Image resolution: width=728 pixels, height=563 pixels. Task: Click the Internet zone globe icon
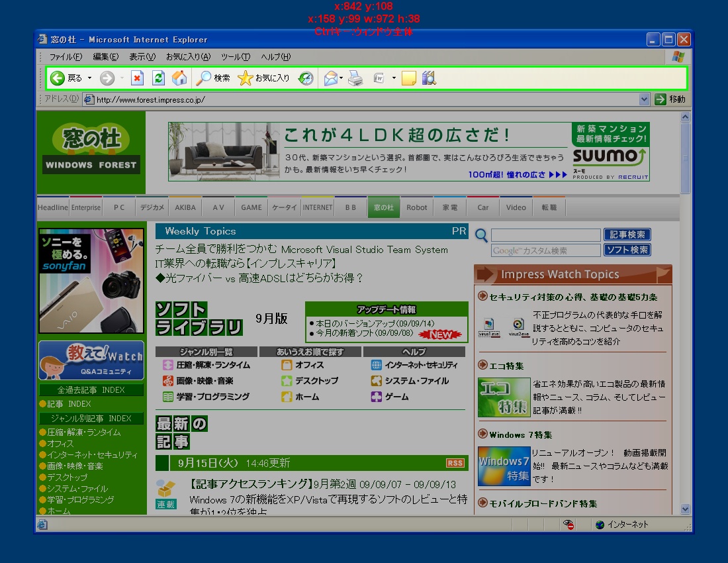click(600, 525)
